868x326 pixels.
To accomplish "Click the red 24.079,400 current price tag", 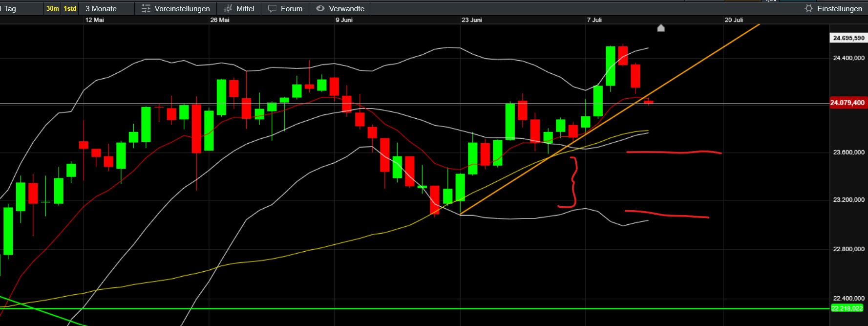I will click(847, 103).
